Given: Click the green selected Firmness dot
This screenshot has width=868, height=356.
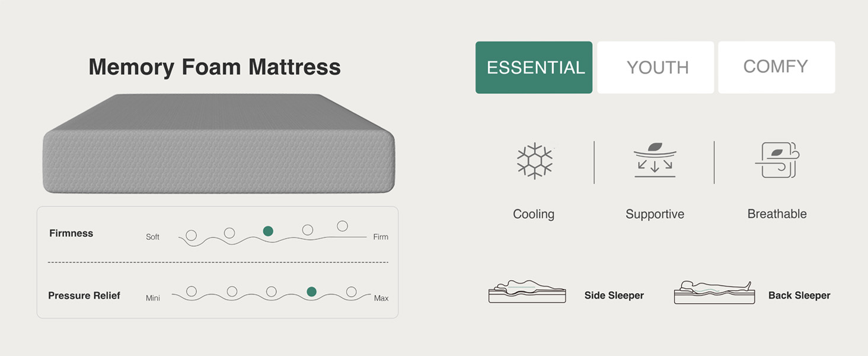Looking at the screenshot, I should [268, 231].
